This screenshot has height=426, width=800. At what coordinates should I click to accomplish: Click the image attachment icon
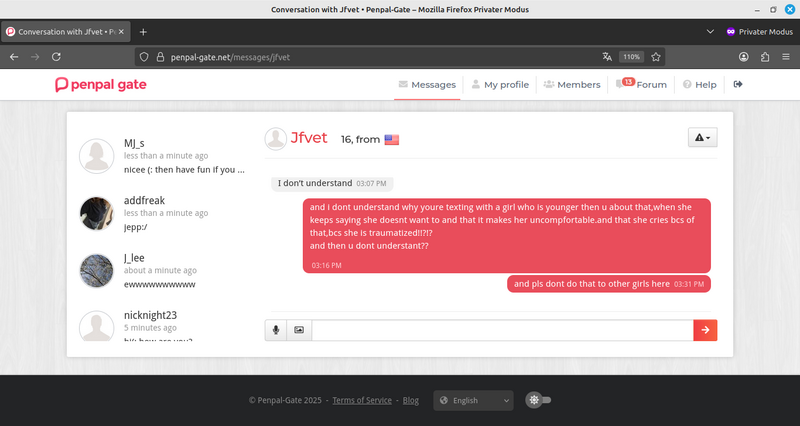pyautogui.click(x=299, y=330)
